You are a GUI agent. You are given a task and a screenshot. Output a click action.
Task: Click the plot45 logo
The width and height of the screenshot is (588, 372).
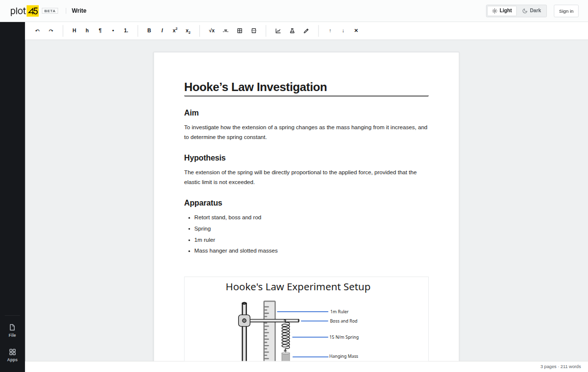pos(24,11)
